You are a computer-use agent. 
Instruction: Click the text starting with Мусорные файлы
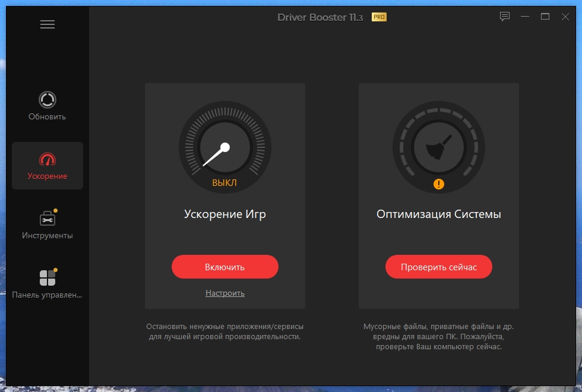[x=439, y=337]
